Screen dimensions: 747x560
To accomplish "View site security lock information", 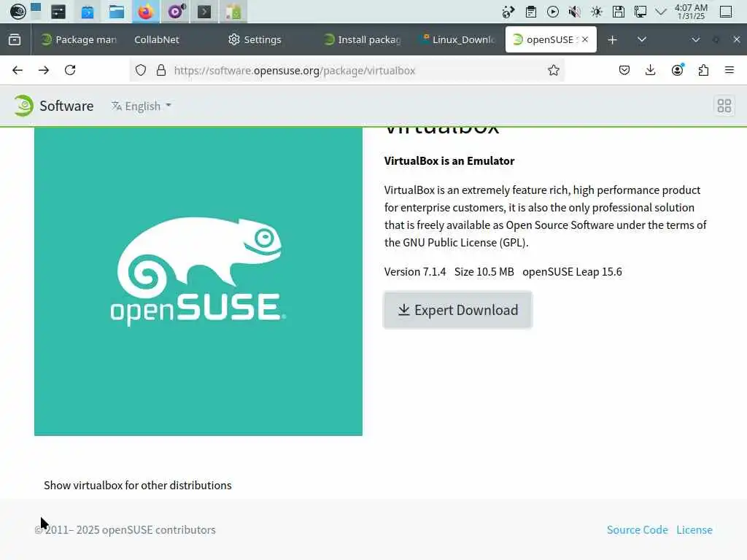I will tap(161, 71).
